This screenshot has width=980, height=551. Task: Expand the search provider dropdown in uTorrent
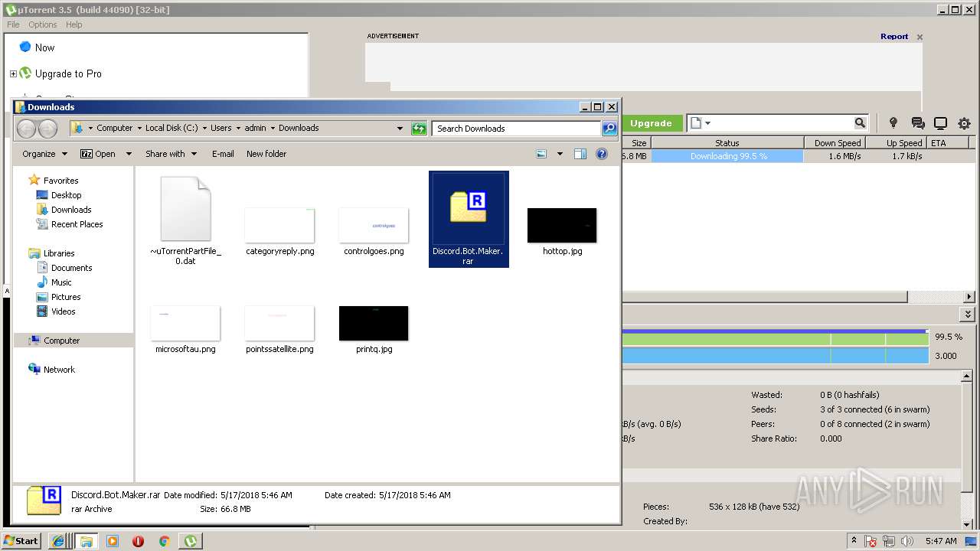tap(708, 123)
